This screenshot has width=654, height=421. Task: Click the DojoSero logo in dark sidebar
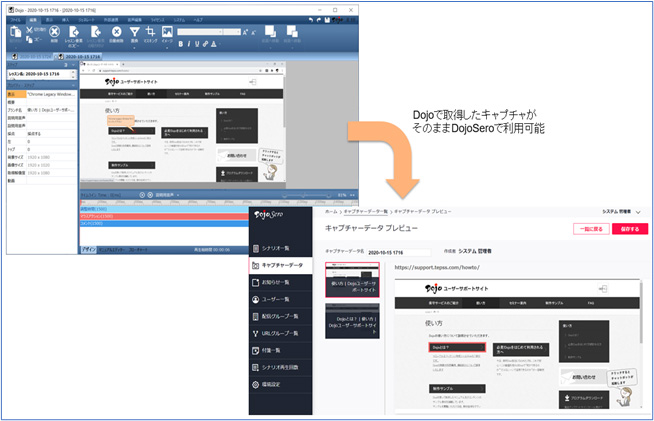tap(269, 215)
